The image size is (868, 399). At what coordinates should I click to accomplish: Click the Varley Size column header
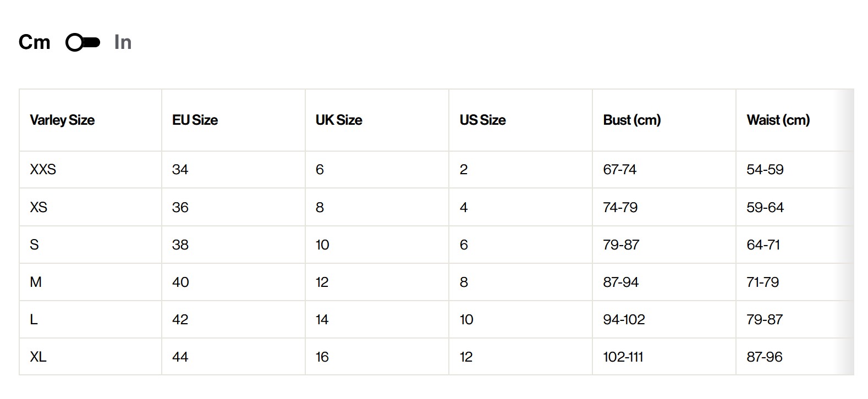62,120
